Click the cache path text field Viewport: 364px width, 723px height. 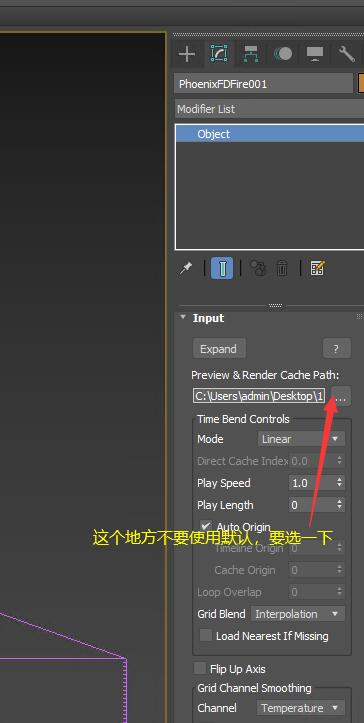point(259,396)
